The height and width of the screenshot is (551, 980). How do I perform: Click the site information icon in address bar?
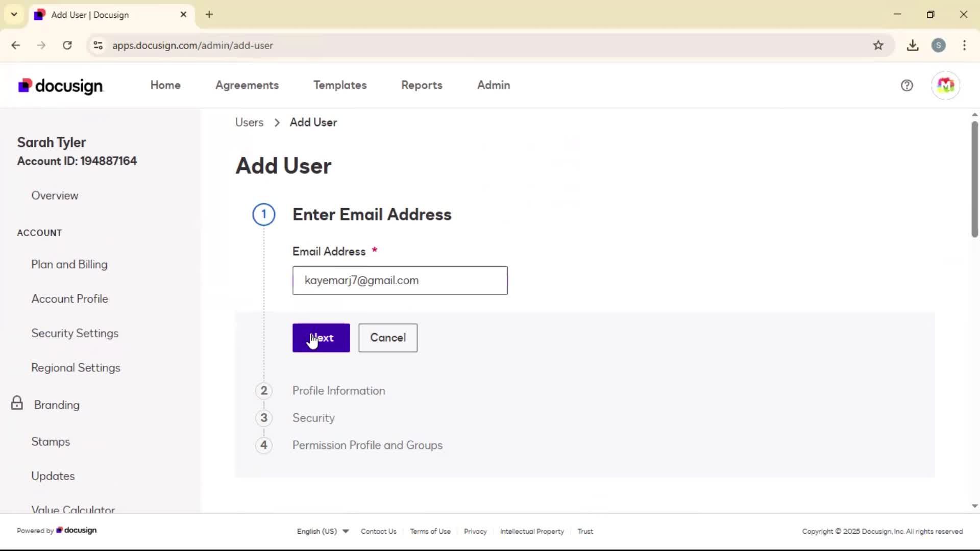98,45
